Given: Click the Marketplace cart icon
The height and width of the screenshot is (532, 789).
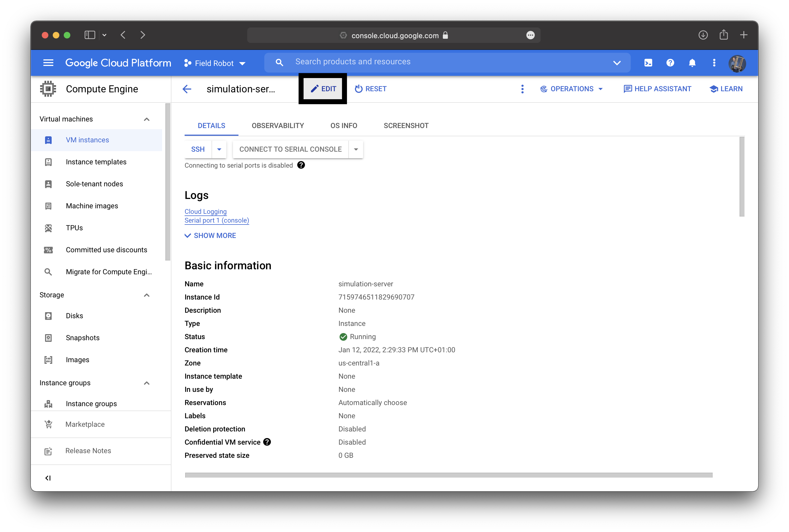Looking at the screenshot, I should (x=49, y=425).
